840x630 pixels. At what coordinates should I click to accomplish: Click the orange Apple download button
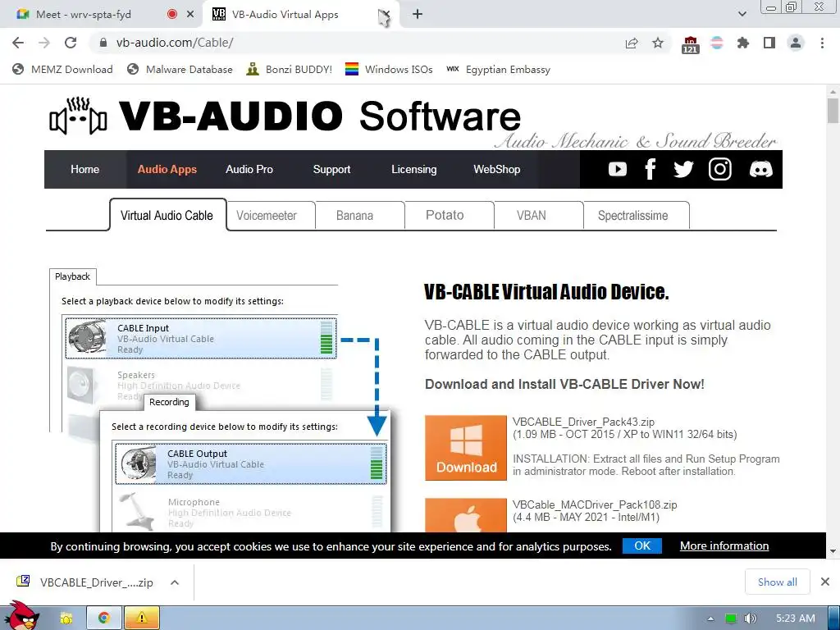pos(466,515)
